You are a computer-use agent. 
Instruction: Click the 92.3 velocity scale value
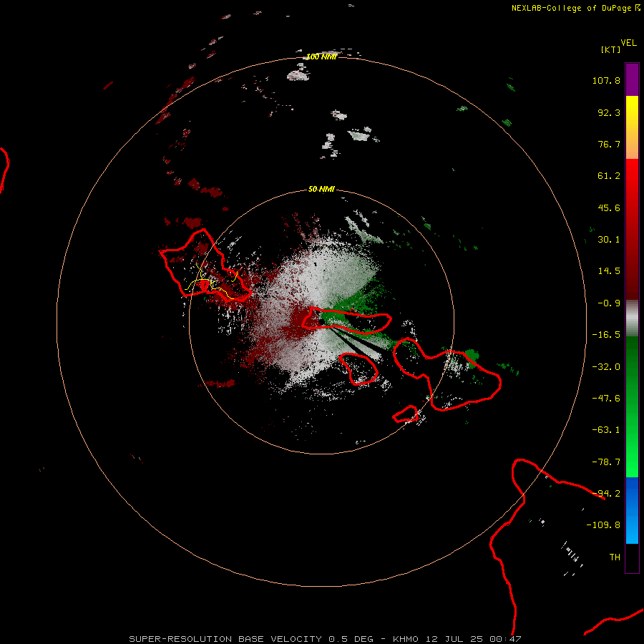609,112
